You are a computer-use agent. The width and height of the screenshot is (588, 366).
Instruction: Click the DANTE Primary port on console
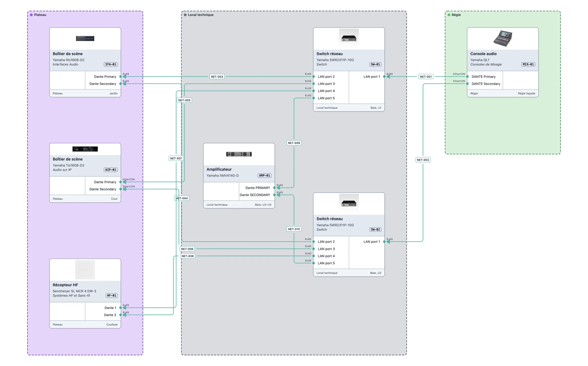point(484,77)
